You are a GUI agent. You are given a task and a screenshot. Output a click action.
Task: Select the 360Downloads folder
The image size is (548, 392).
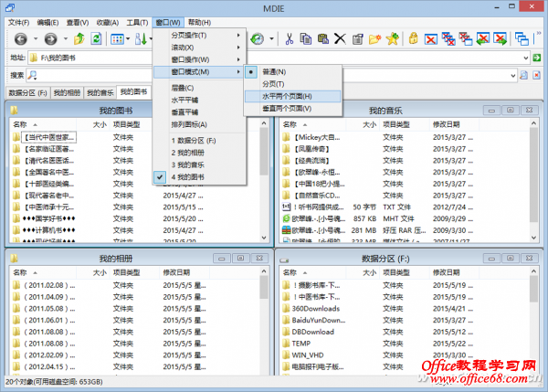316,309
